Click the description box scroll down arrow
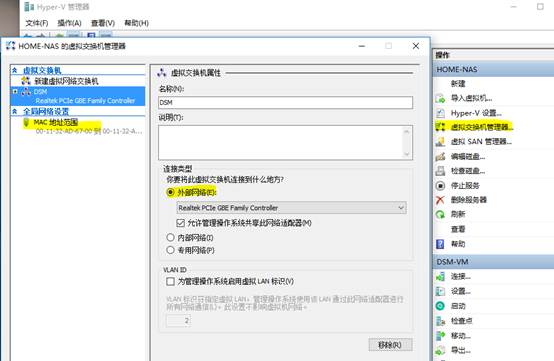The width and height of the screenshot is (554, 361). pyautogui.click(x=407, y=154)
